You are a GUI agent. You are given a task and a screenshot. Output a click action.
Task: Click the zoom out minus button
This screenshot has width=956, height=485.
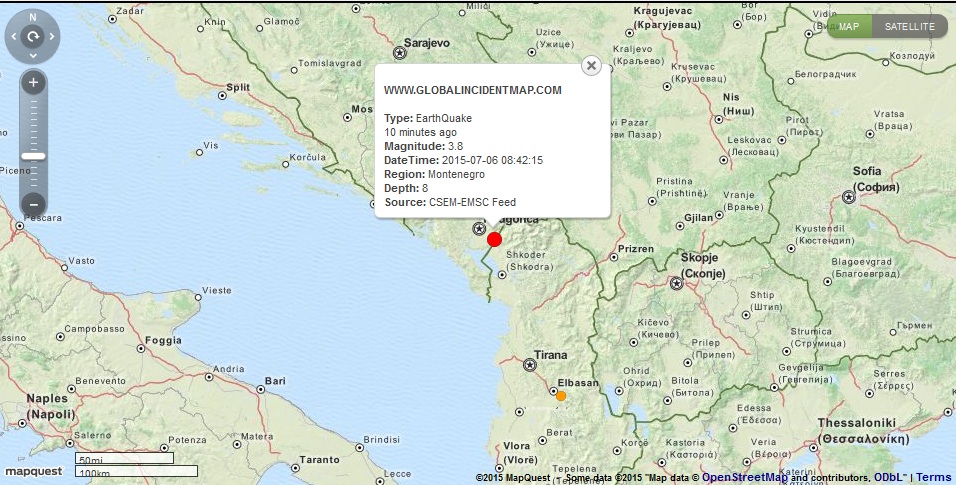point(33,206)
